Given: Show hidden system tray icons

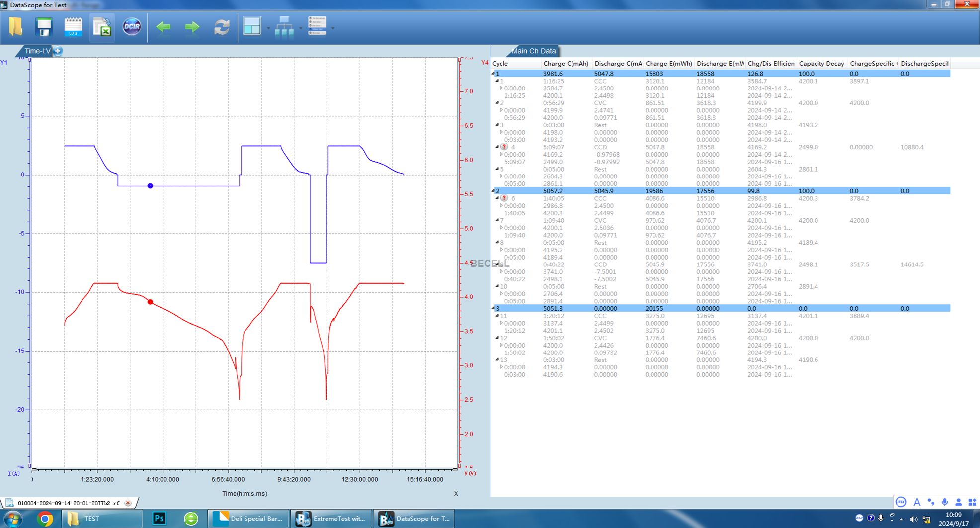Looking at the screenshot, I should (x=902, y=519).
